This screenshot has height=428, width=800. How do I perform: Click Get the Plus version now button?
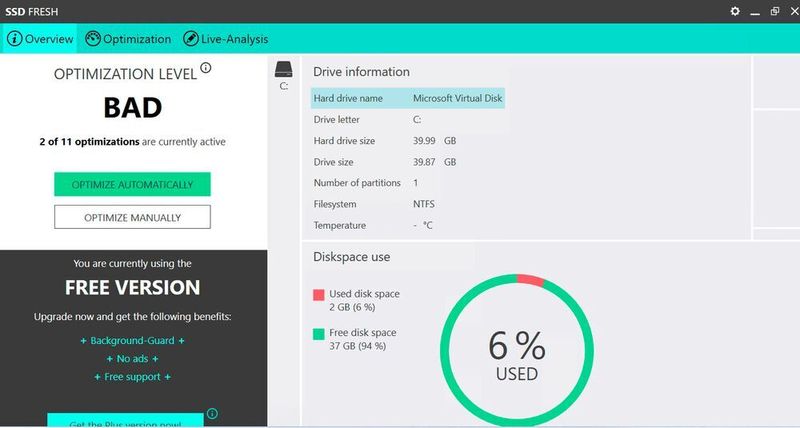click(126, 421)
